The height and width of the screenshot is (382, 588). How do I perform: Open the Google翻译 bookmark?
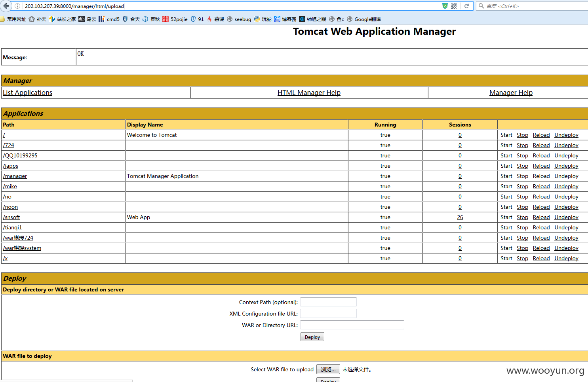363,19
